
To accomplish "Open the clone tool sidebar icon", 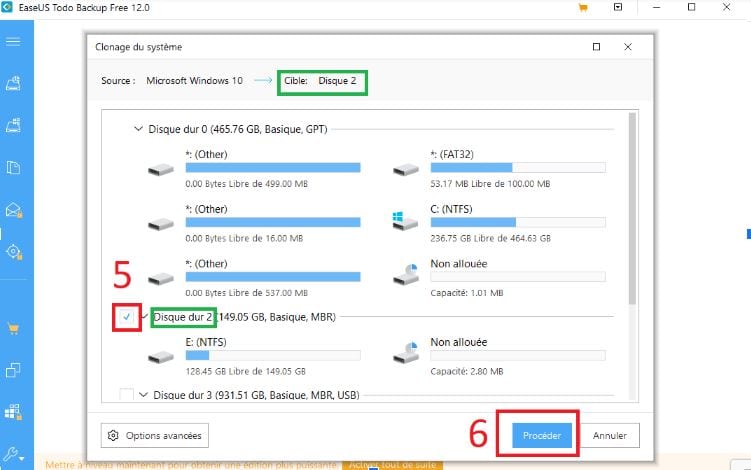I will coord(13,370).
